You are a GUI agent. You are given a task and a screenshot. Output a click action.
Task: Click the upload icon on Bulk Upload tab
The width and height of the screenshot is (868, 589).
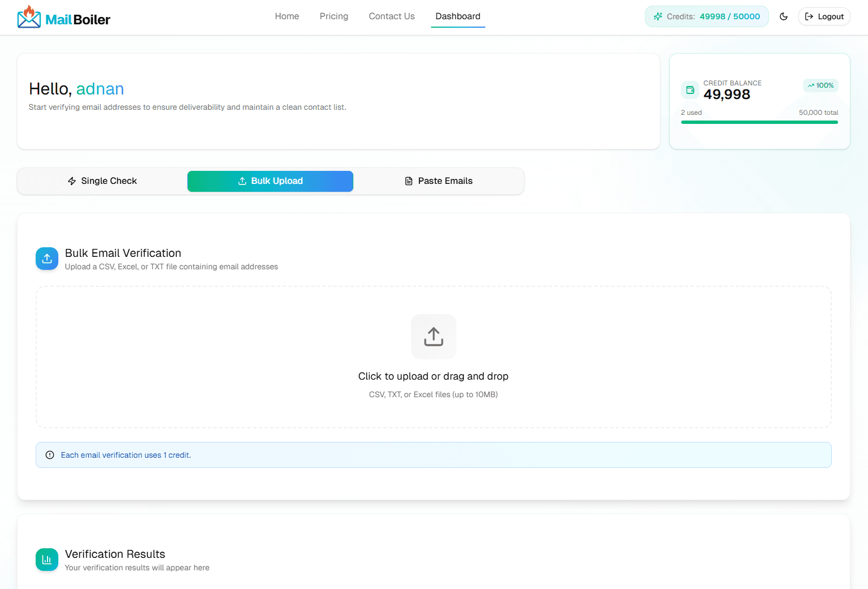point(242,180)
